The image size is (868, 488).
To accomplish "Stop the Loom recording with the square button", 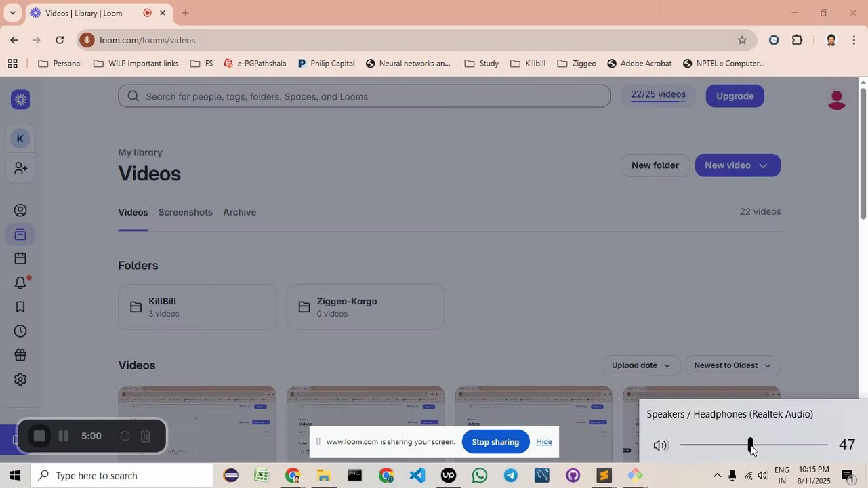I will coord(39,436).
